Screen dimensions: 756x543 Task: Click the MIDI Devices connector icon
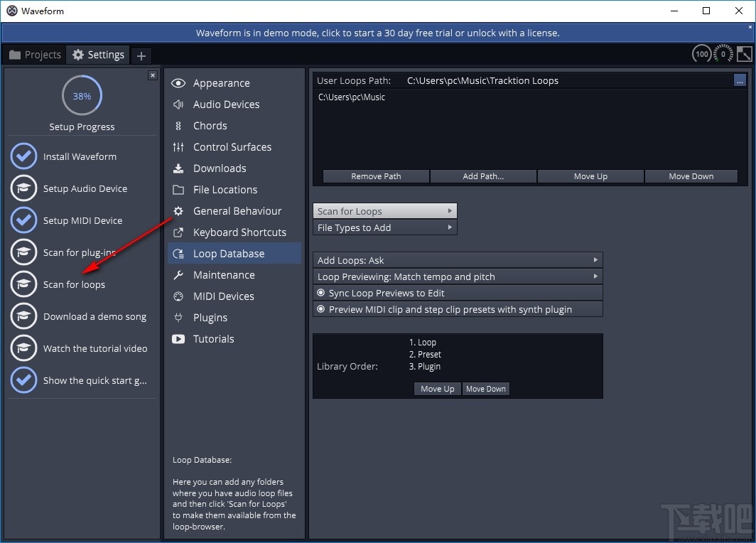coord(178,296)
